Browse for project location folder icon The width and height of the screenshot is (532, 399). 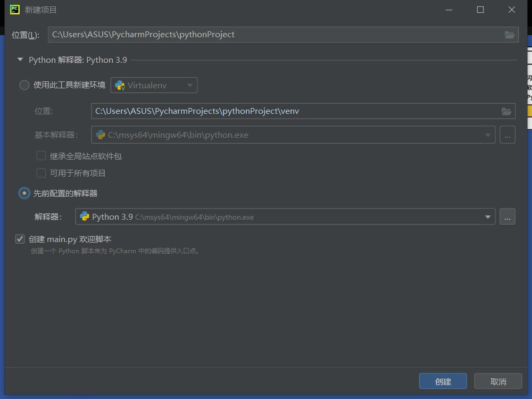click(509, 35)
